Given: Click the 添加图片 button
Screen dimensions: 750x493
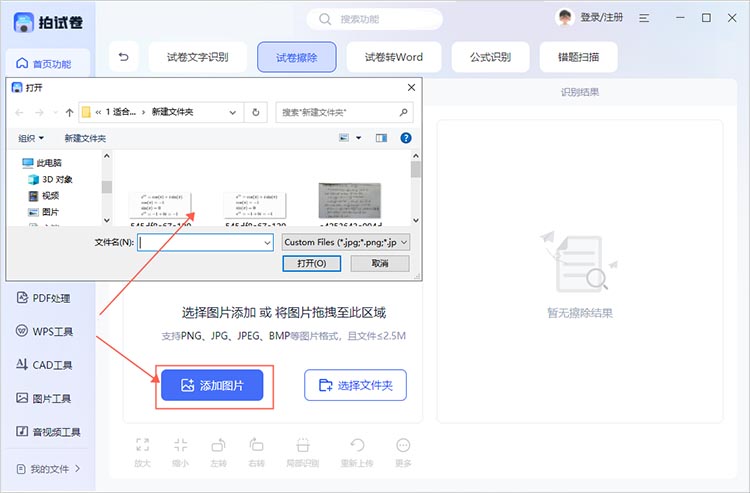Looking at the screenshot, I should (217, 385).
